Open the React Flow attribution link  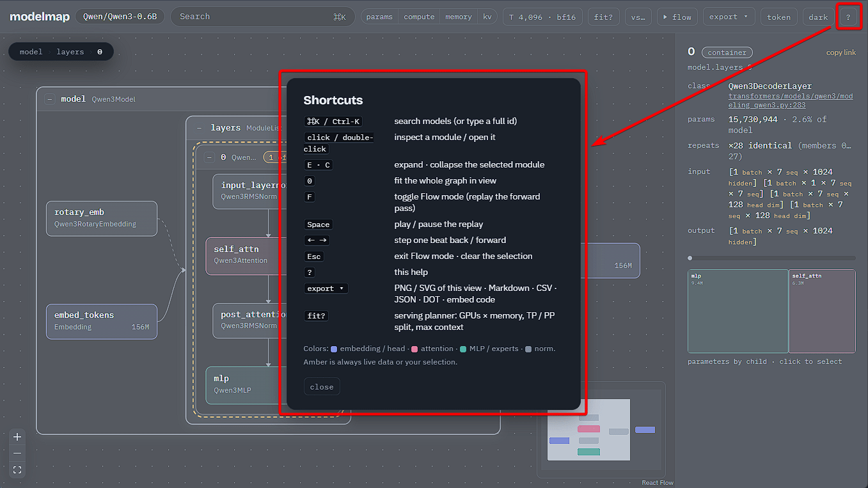click(658, 483)
